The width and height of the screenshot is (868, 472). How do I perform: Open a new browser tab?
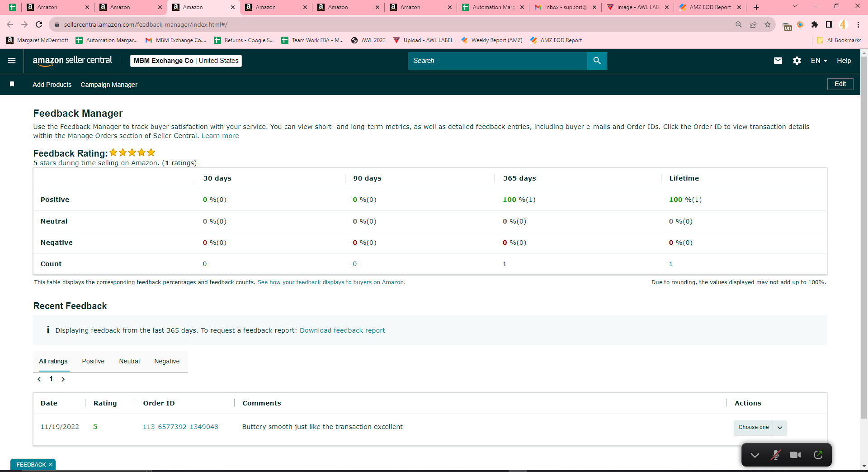(756, 7)
